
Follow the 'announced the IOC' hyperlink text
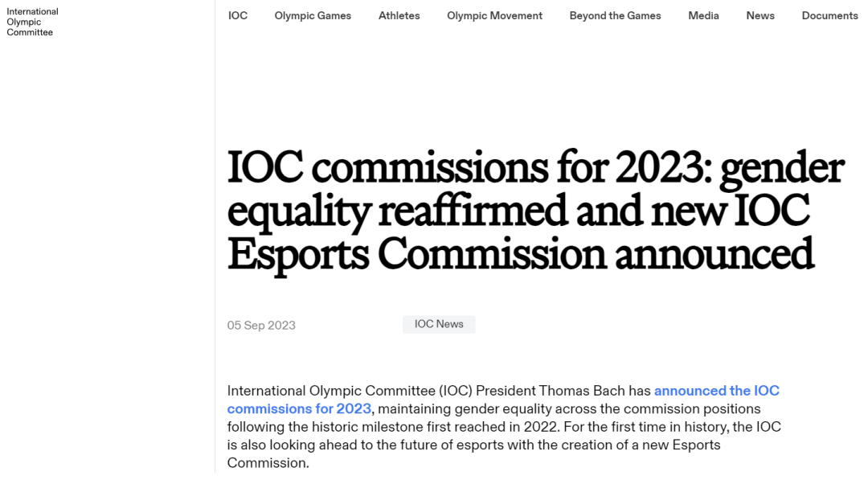click(x=716, y=391)
